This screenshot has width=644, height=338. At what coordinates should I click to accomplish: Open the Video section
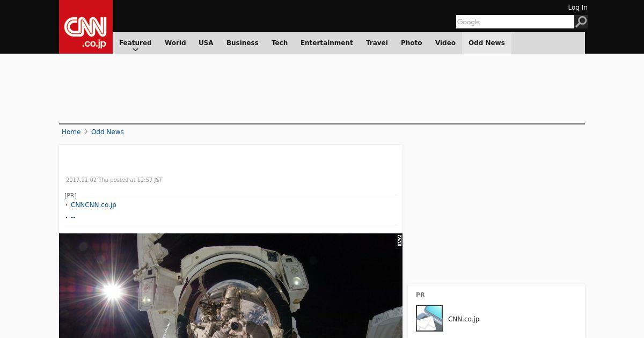tap(445, 43)
